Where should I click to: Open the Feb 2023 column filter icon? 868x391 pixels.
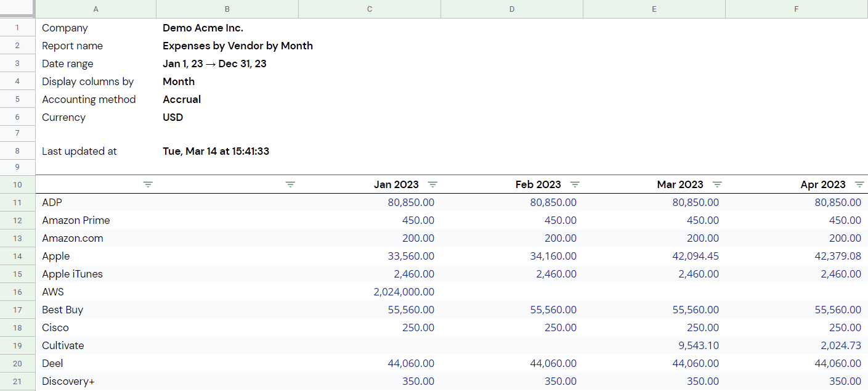coord(575,184)
